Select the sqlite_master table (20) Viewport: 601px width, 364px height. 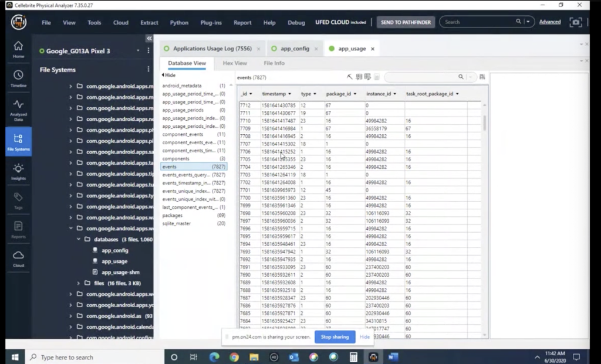194,223
